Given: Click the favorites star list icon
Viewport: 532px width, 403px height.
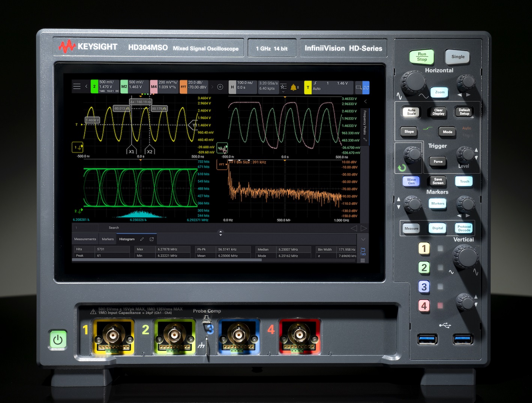Looking at the screenshot, I should tap(283, 87).
